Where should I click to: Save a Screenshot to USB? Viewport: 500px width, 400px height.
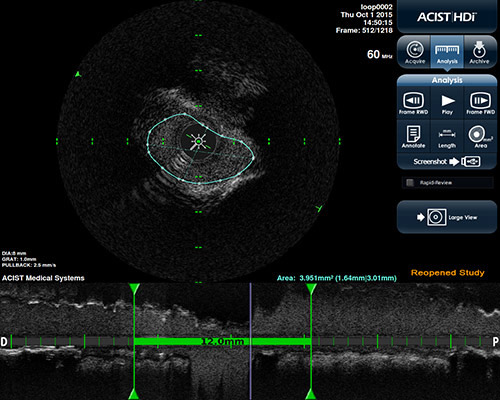(447, 162)
